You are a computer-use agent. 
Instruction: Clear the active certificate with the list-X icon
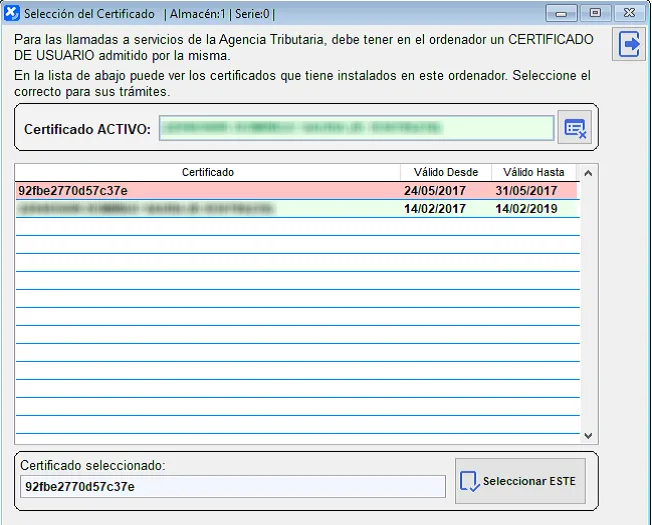click(575, 128)
